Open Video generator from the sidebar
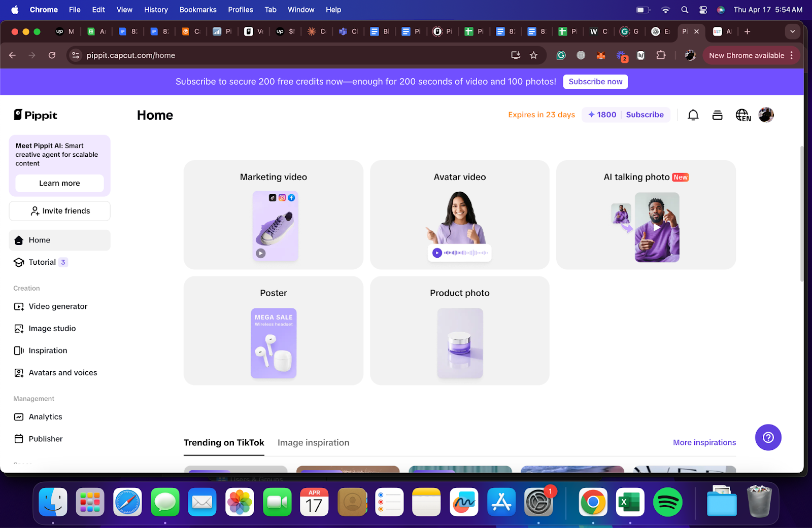 [58, 306]
